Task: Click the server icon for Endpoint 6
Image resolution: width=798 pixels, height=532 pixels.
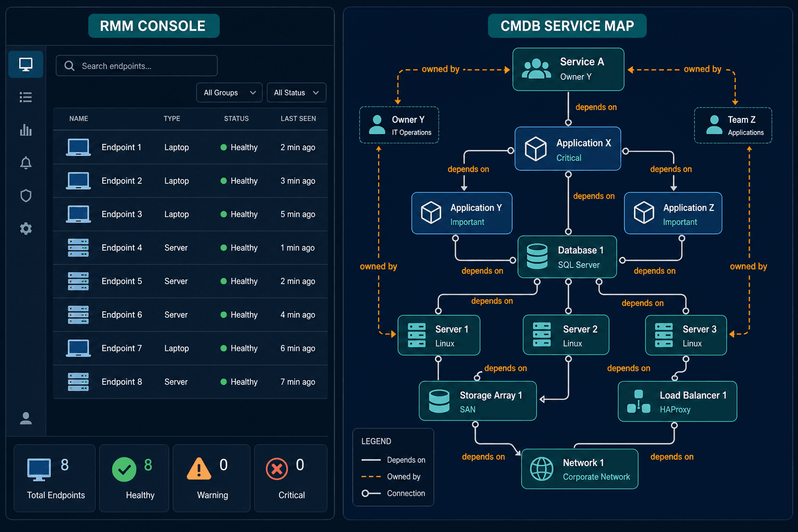Action: 78,315
